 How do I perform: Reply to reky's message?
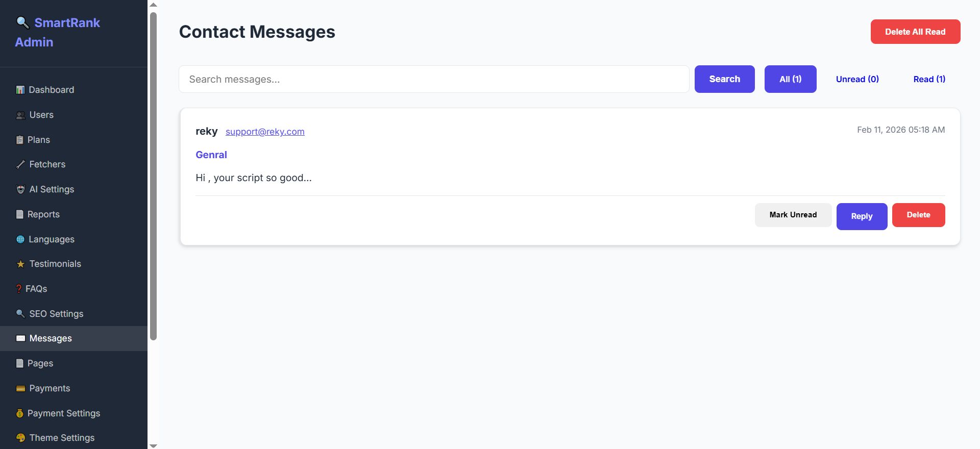click(x=862, y=216)
